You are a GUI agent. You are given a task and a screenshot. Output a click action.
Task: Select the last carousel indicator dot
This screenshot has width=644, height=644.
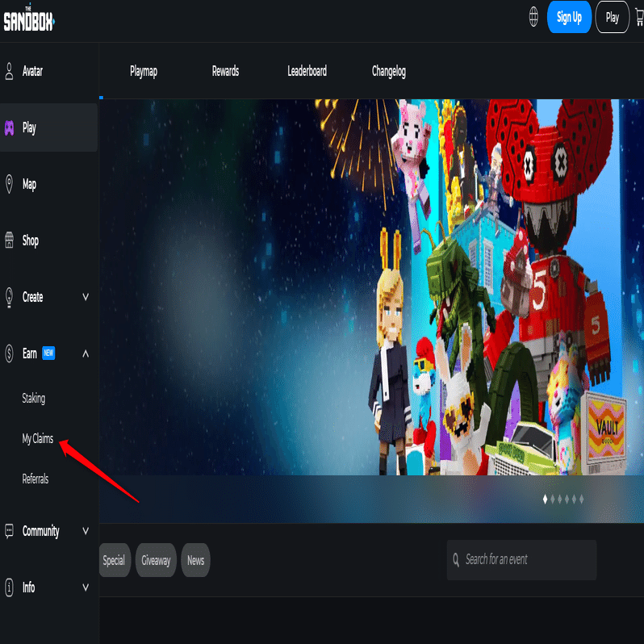point(581,499)
